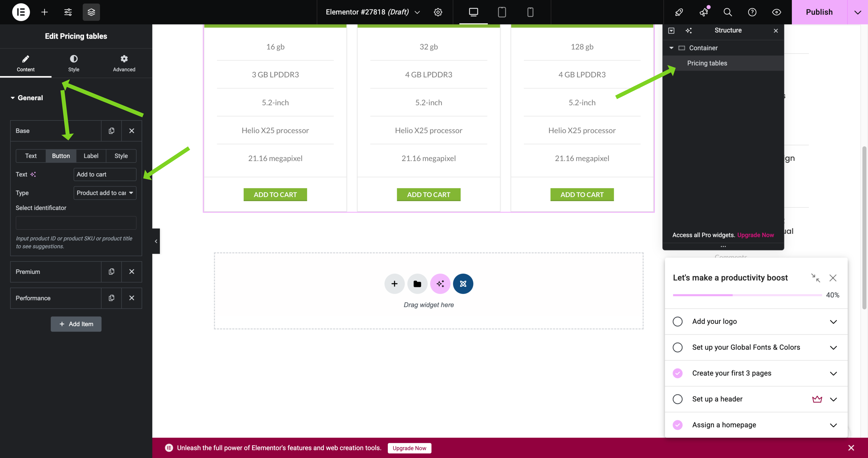Check off Set up a header circle
This screenshot has height=458, width=868.
coord(678,399)
